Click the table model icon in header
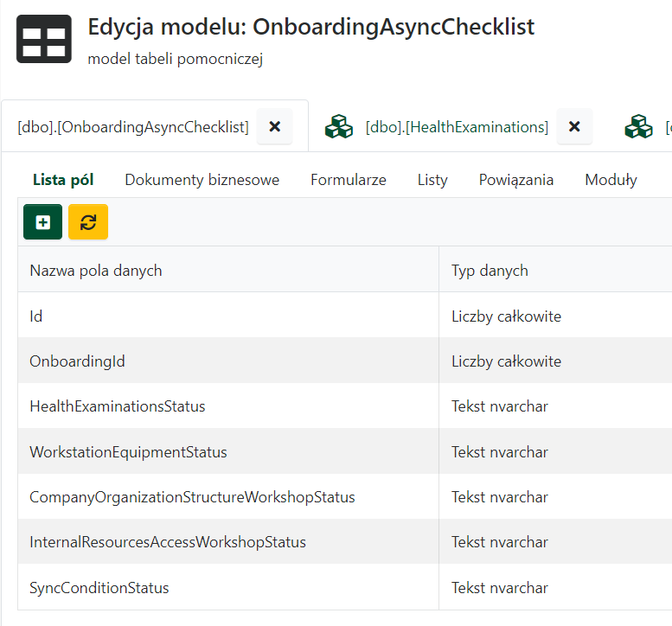This screenshot has height=626, width=672. click(44, 39)
